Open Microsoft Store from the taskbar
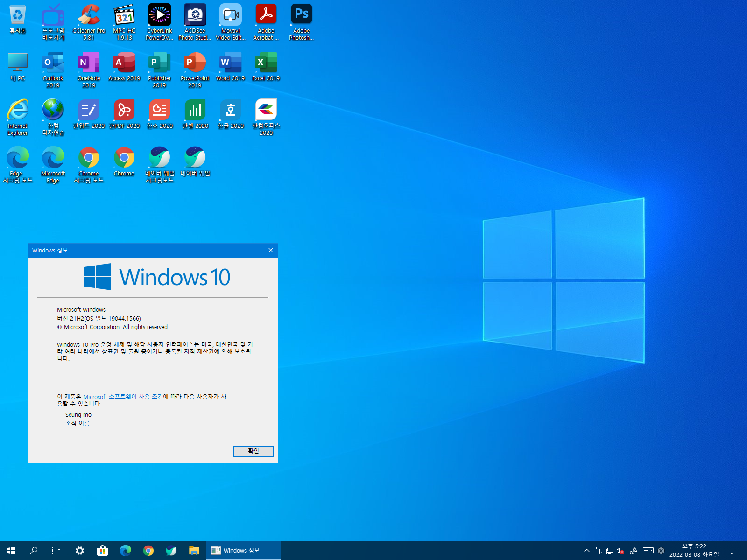The image size is (747, 560). 103,551
